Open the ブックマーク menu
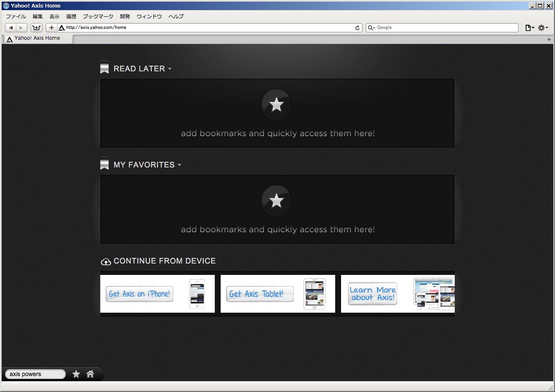This screenshot has width=555, height=392. point(98,16)
